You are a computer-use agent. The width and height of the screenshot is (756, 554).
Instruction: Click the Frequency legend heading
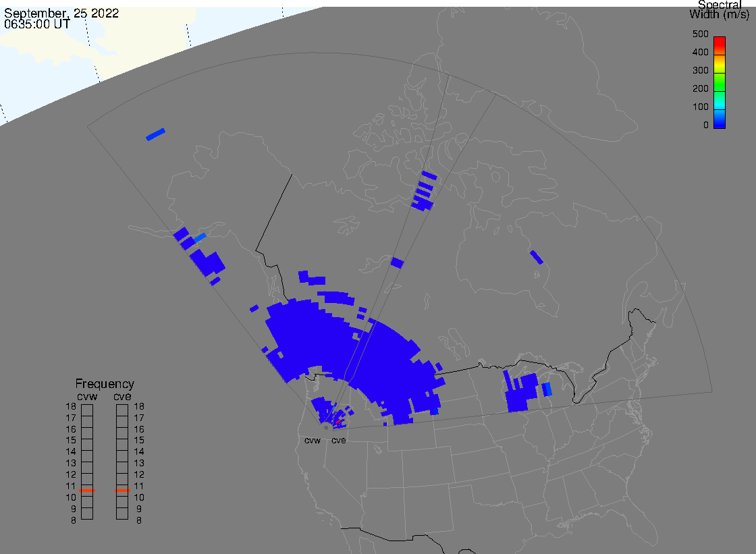point(105,384)
